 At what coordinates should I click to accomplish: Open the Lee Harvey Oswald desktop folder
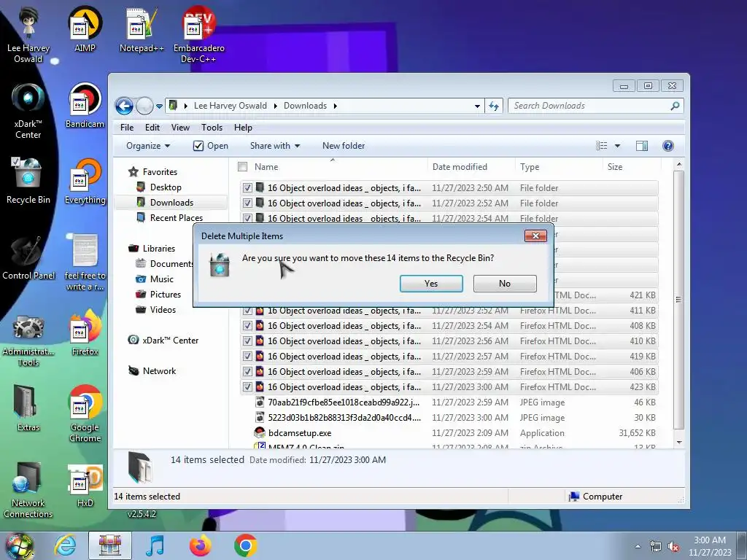28,34
